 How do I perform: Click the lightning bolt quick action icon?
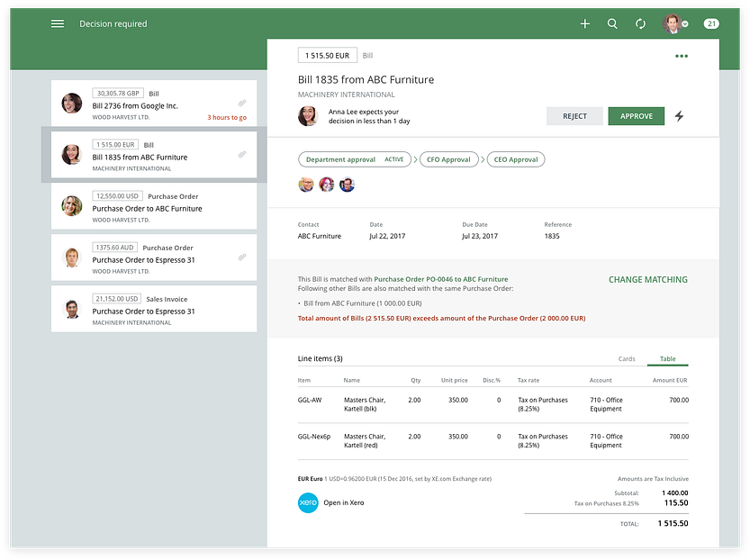(679, 116)
